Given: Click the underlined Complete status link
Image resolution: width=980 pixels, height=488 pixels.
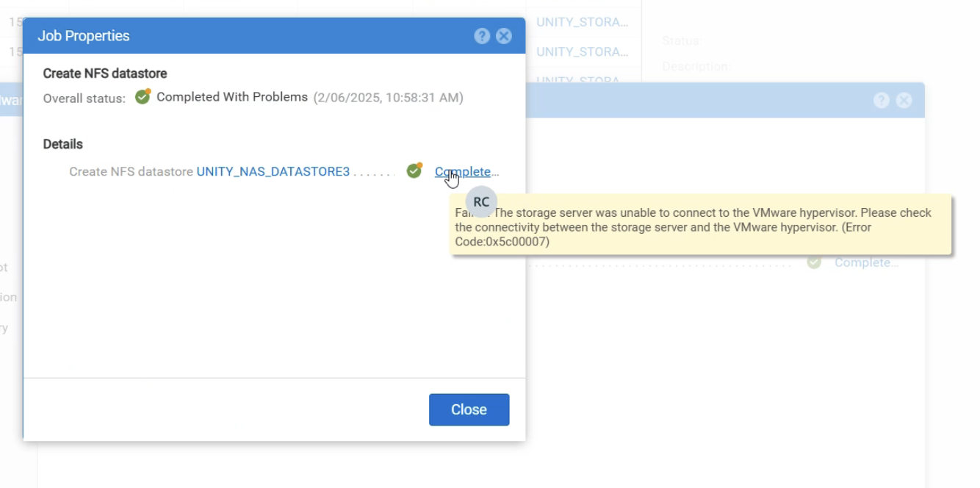Looking at the screenshot, I should (x=466, y=171).
